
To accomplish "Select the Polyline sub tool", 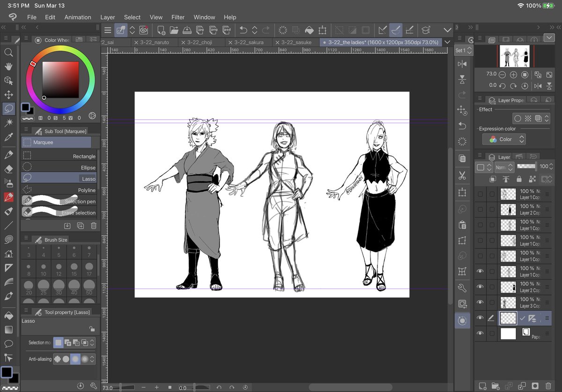I will [59, 190].
